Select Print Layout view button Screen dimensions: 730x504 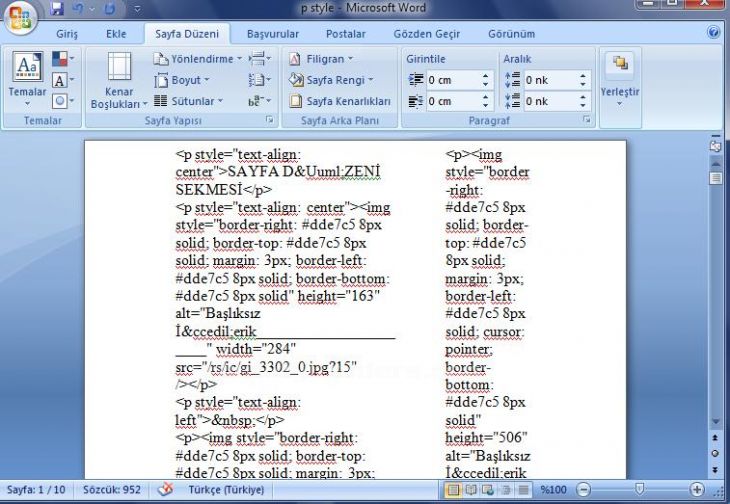tap(453, 490)
